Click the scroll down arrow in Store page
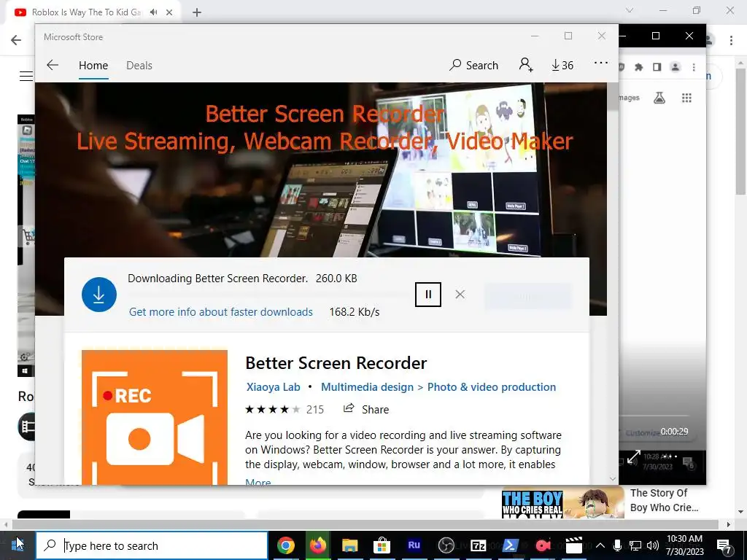This screenshot has height=560, width=747. coord(613,478)
